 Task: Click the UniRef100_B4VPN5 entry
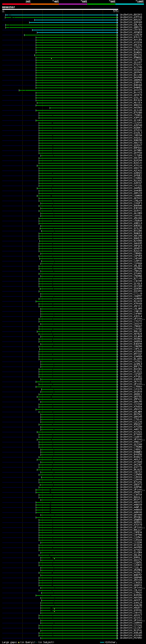tap(131, 77)
